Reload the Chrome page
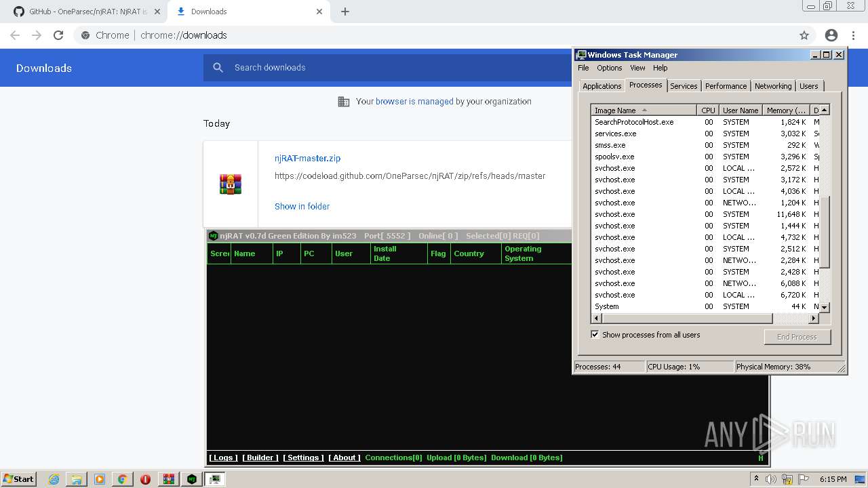This screenshot has height=488, width=868. point(58,35)
